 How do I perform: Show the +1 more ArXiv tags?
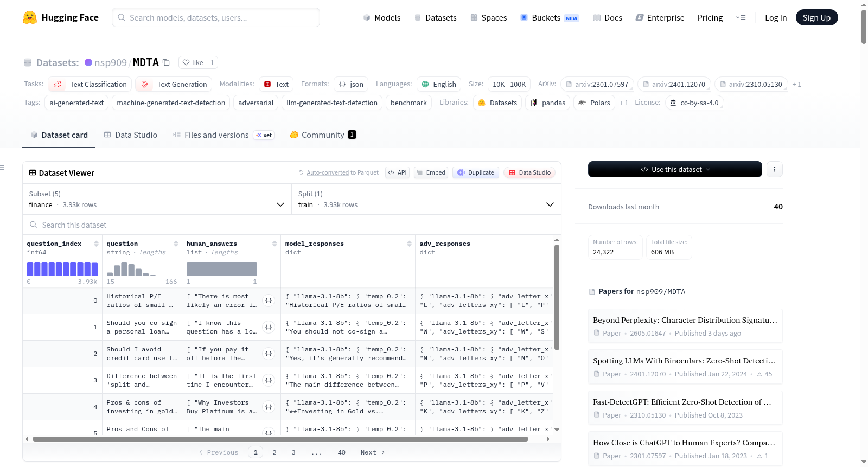click(796, 84)
